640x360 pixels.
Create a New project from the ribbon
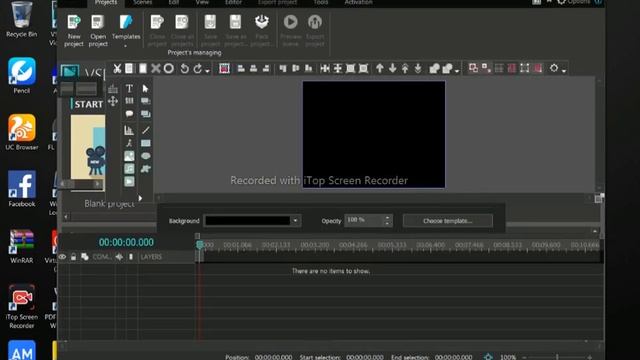[74, 31]
